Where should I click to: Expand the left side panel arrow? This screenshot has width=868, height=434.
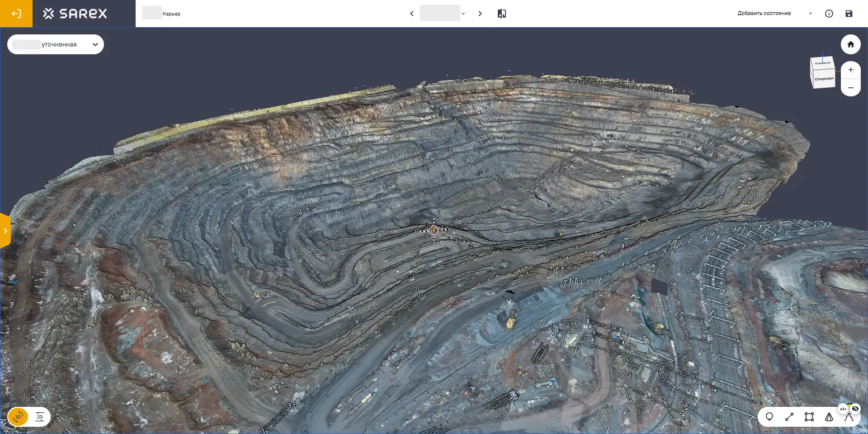pyautogui.click(x=5, y=231)
